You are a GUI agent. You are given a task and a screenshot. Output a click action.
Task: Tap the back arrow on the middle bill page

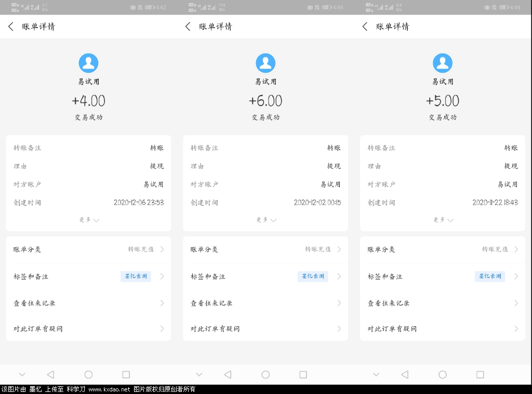pyautogui.click(x=188, y=27)
